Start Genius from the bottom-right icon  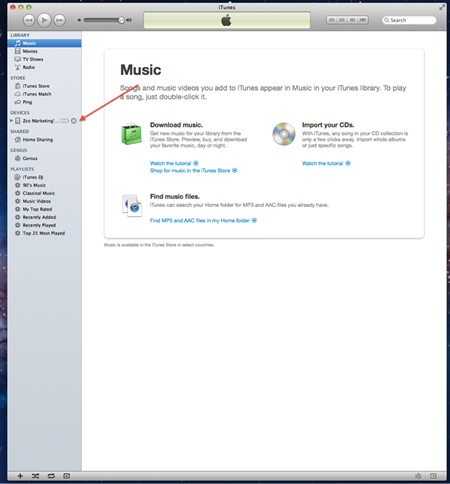tap(418, 476)
